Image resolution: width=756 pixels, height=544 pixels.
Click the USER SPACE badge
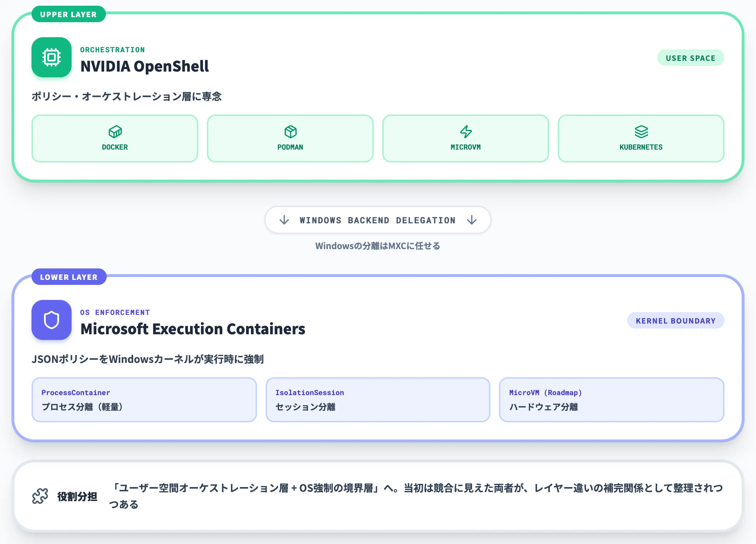pos(690,58)
